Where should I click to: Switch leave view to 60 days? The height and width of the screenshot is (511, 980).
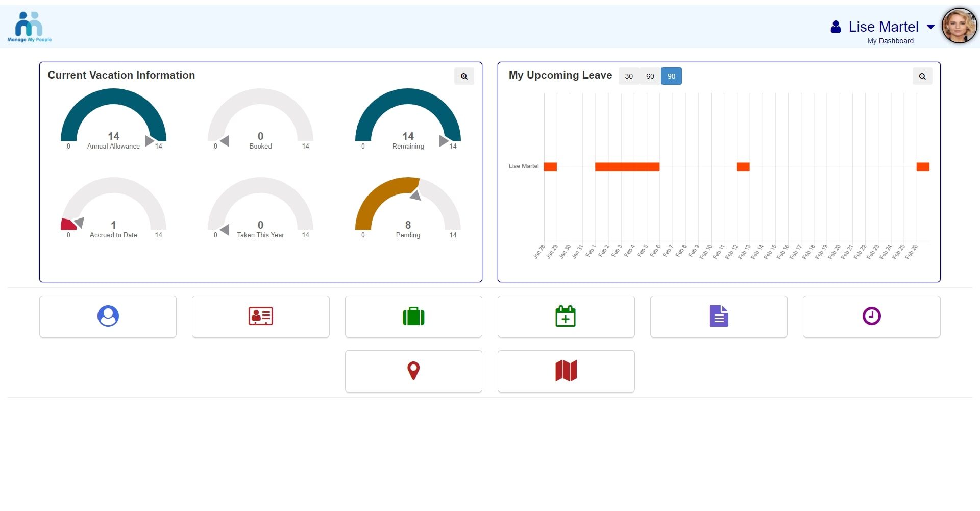pos(650,76)
